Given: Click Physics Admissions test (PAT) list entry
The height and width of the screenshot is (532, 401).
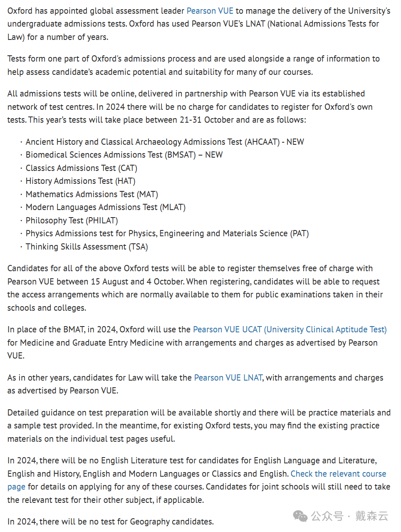Looking at the screenshot, I should [x=167, y=233].
